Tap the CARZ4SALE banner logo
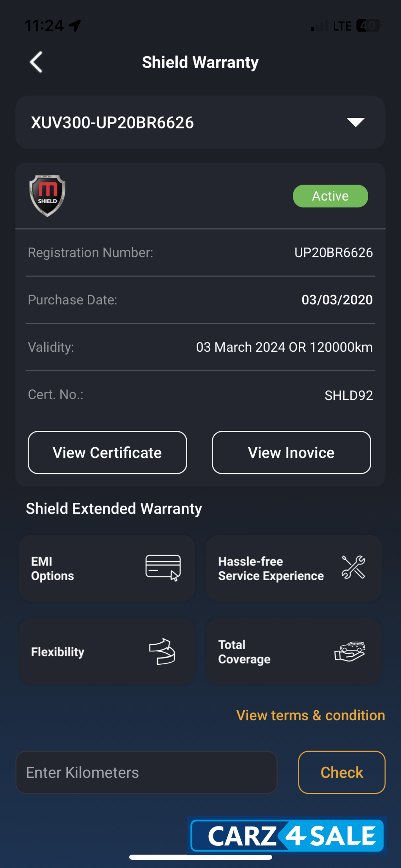This screenshot has height=868, width=401. pyautogui.click(x=287, y=836)
